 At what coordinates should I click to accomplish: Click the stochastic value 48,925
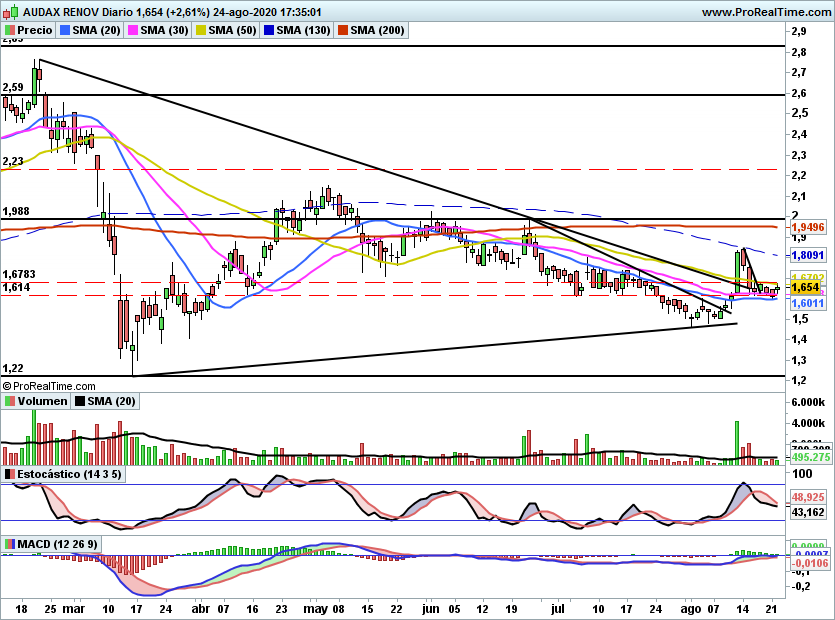[x=808, y=497]
